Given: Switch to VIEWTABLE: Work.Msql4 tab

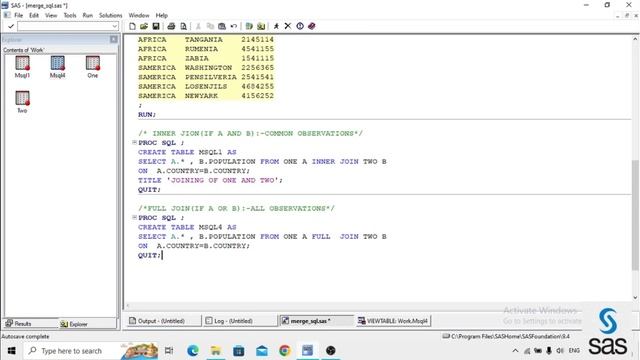Looking at the screenshot, I should [393, 321].
